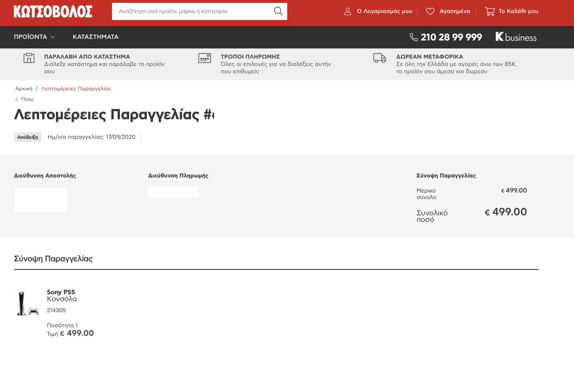Click the Διεύθυνση Αποστολής heading
Image resolution: width=574 pixels, height=392 pixels.
coord(45,176)
